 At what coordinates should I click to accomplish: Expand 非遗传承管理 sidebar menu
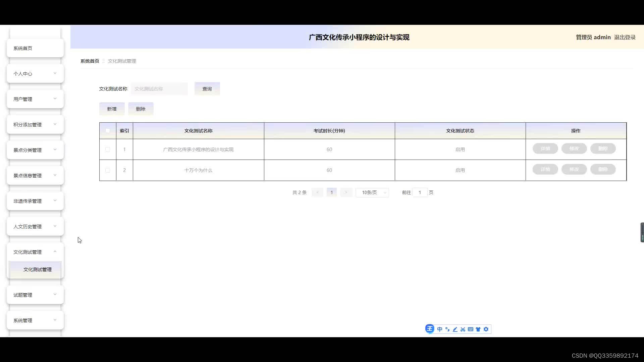click(x=35, y=201)
